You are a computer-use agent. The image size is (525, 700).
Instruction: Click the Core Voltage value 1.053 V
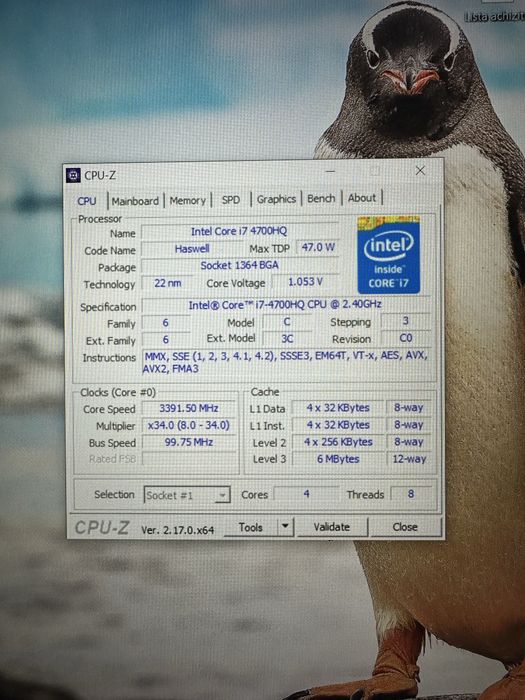(305, 282)
